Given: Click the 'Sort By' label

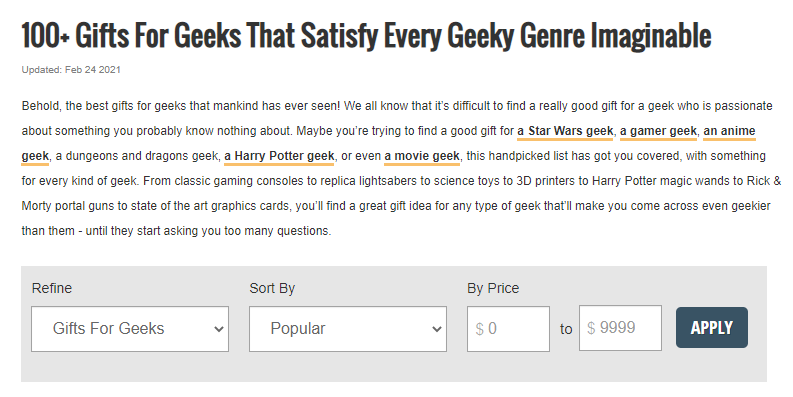Looking at the screenshot, I should pos(272,288).
